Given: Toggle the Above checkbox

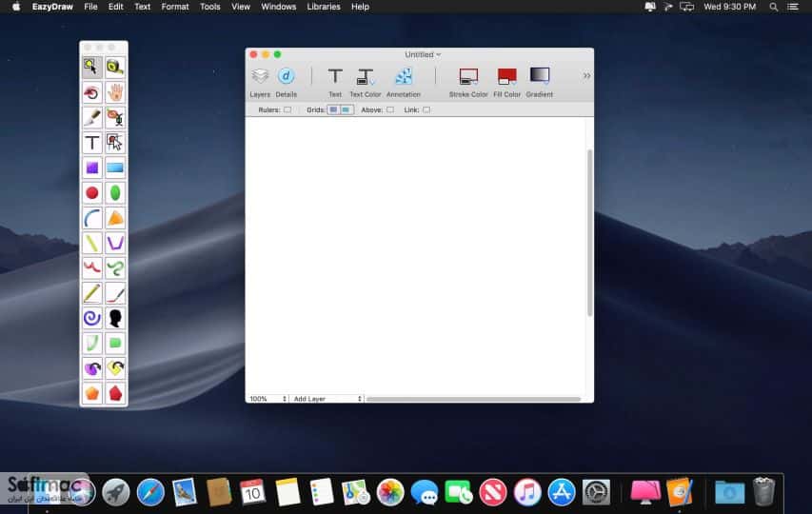Looking at the screenshot, I should point(390,109).
